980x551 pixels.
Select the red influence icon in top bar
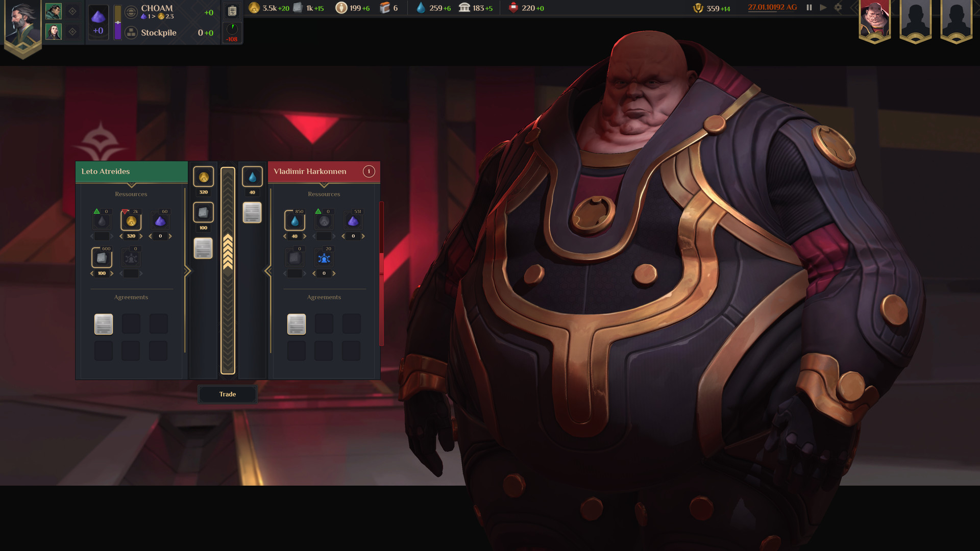[x=513, y=8]
